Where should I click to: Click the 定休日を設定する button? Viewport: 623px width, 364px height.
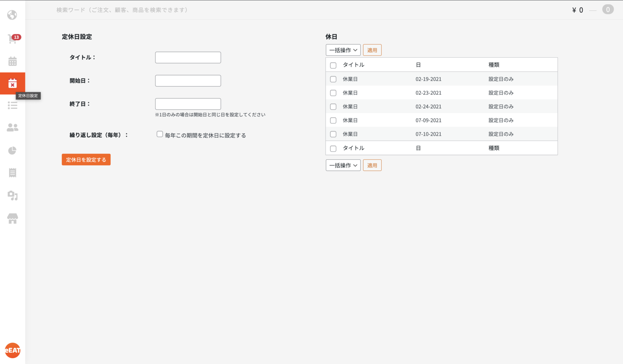(x=86, y=160)
